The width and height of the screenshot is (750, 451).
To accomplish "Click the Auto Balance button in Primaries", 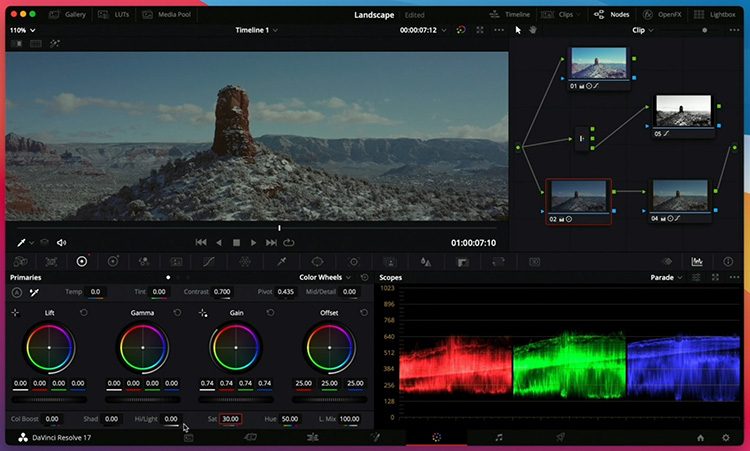I will point(16,292).
